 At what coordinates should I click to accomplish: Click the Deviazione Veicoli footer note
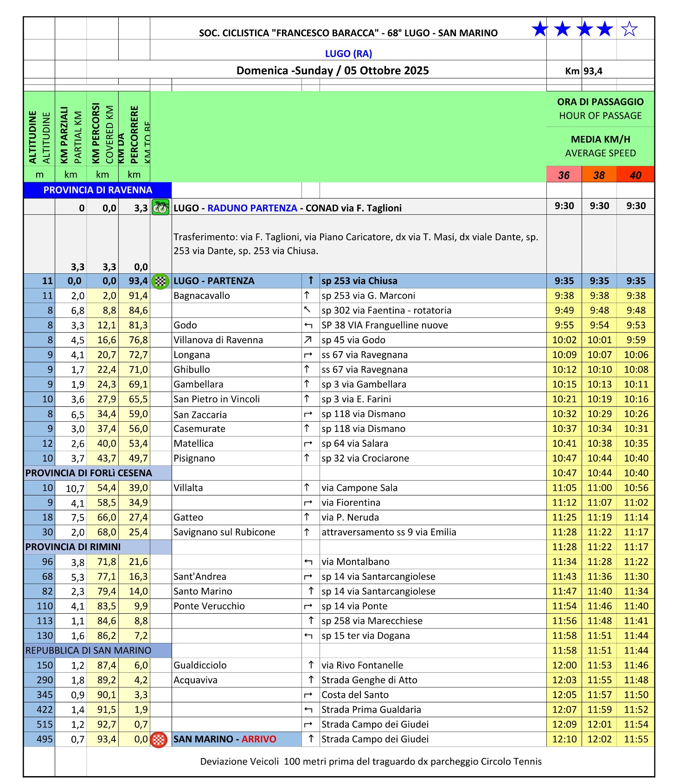click(x=371, y=761)
